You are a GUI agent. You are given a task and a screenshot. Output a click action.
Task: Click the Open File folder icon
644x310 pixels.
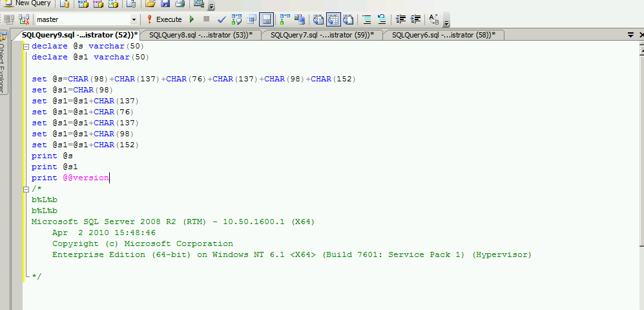point(151,4)
